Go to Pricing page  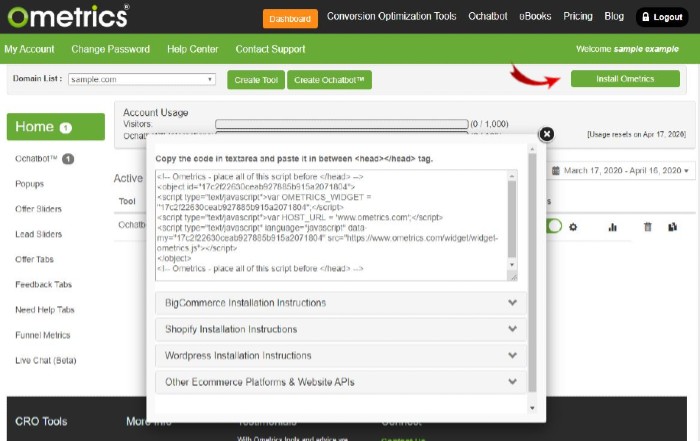(x=578, y=17)
